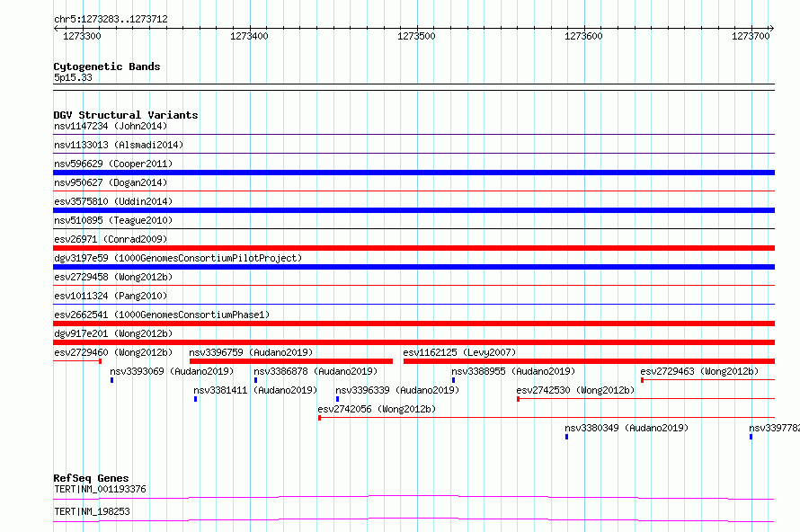Select the Cytogenetic Bands track heading
The height and width of the screenshot is (532, 800).
click(x=107, y=66)
